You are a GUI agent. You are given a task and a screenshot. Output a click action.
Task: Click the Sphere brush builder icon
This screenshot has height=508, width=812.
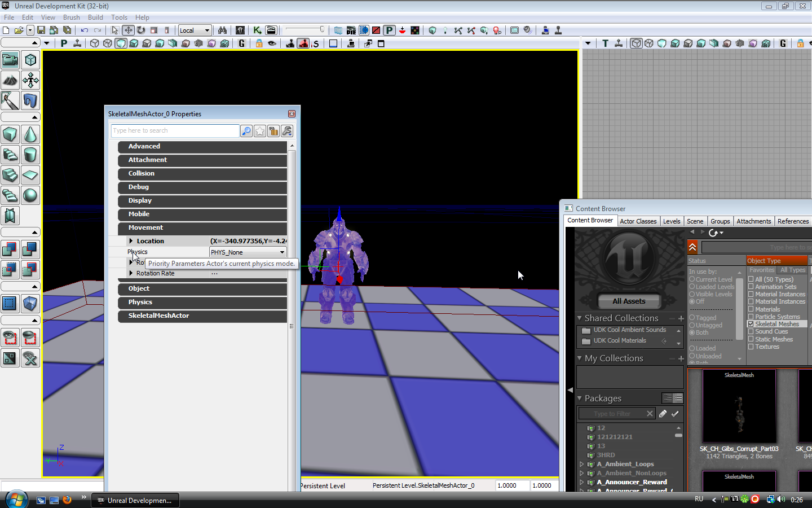pos(30,195)
